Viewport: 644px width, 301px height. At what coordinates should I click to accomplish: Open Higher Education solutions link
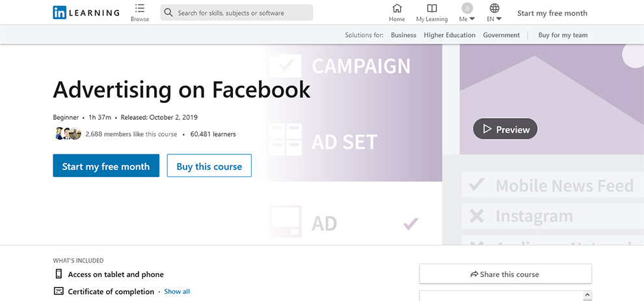[449, 35]
